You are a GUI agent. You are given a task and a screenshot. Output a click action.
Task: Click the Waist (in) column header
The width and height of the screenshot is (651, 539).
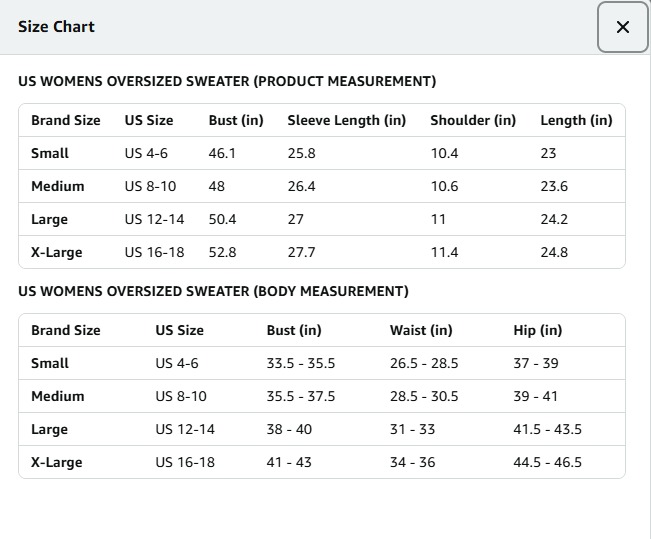[x=421, y=330]
